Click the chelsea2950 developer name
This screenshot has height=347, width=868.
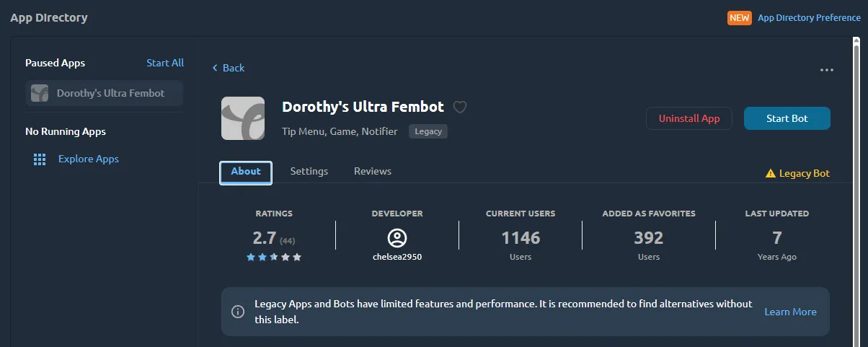click(x=397, y=257)
